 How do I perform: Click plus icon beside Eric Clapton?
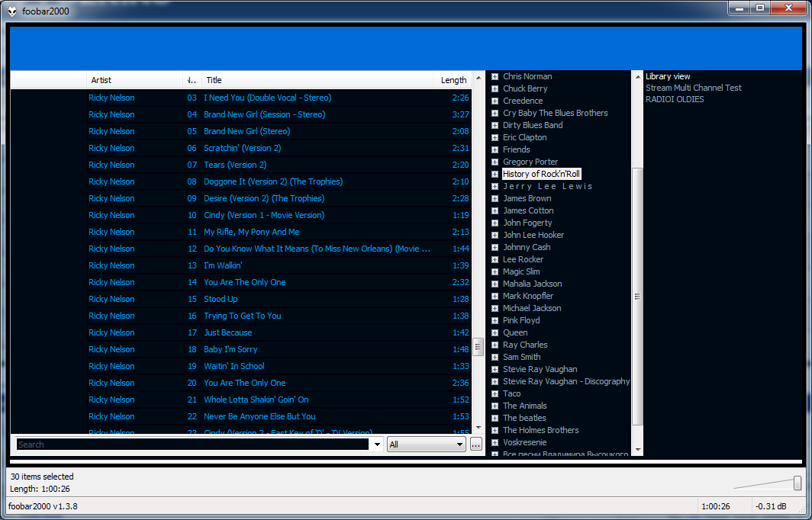click(495, 137)
